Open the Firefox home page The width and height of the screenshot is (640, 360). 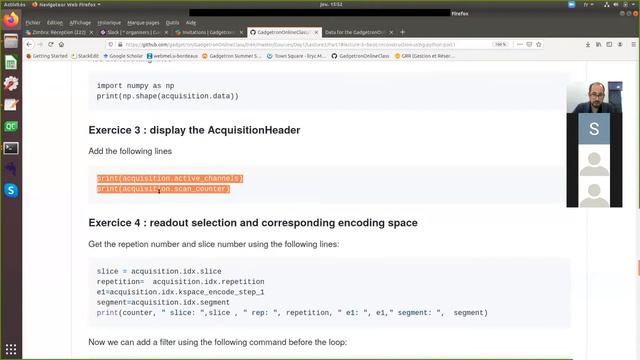[x=61, y=44]
